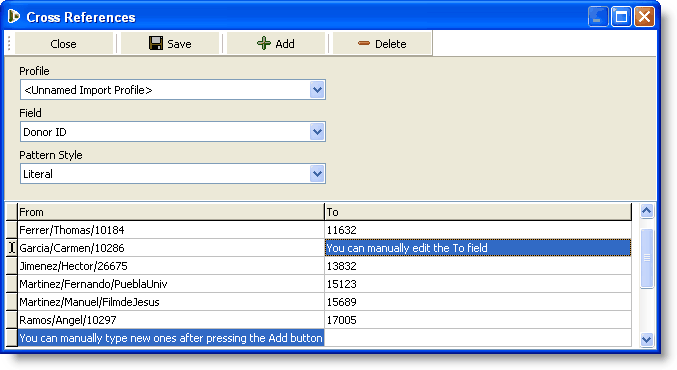Image resolution: width=677 pixels, height=370 pixels.
Task: Click the green plus Add icon
Action: [x=263, y=43]
